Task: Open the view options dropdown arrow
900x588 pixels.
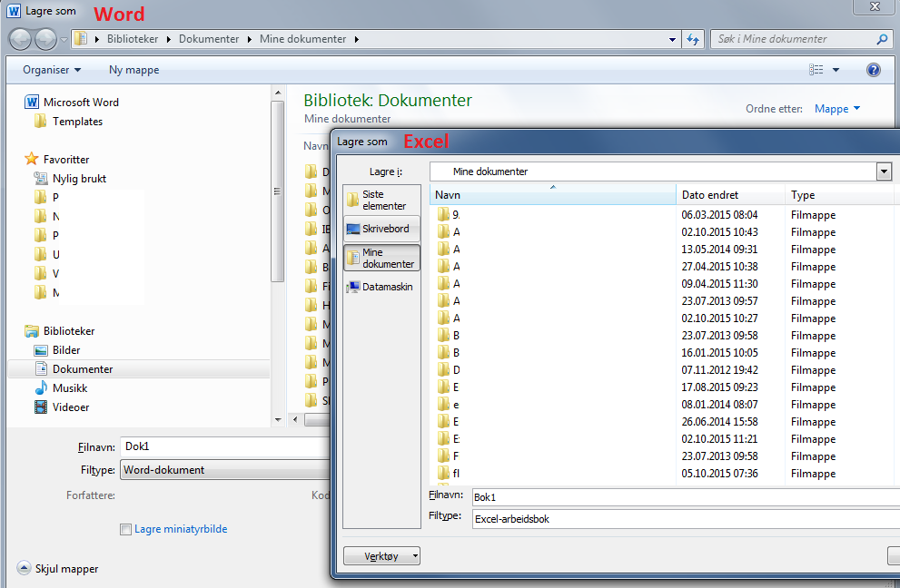Action: tap(836, 70)
